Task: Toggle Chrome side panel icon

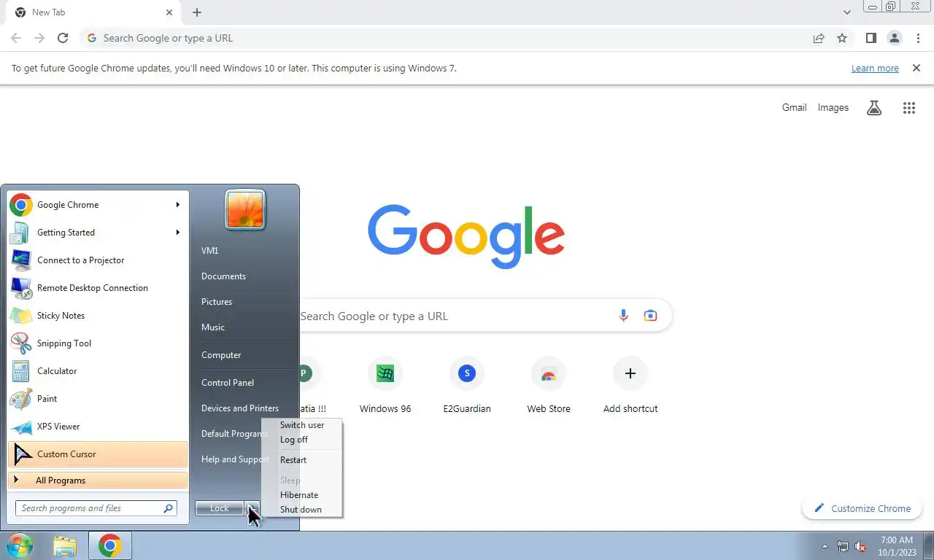Action: pos(871,38)
